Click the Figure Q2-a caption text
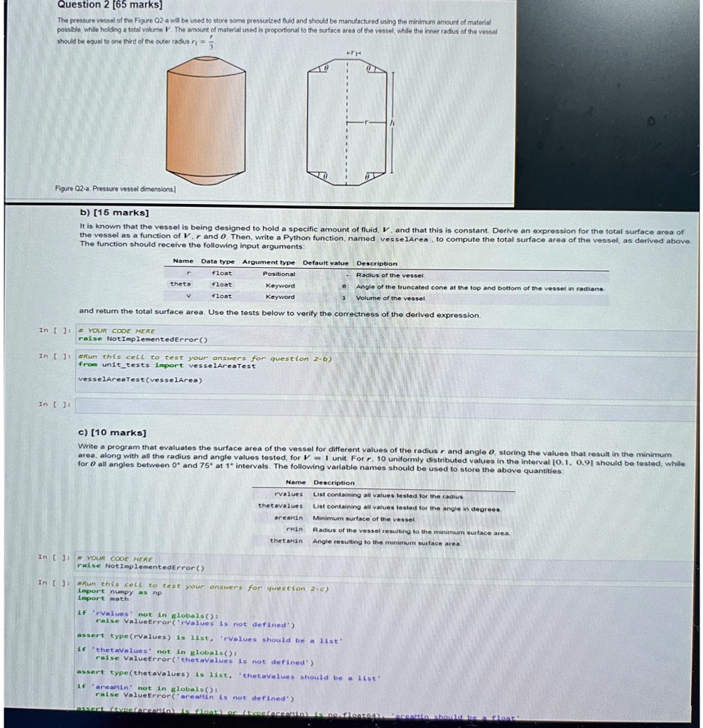Viewport: 703px width, 728px height. point(115,189)
